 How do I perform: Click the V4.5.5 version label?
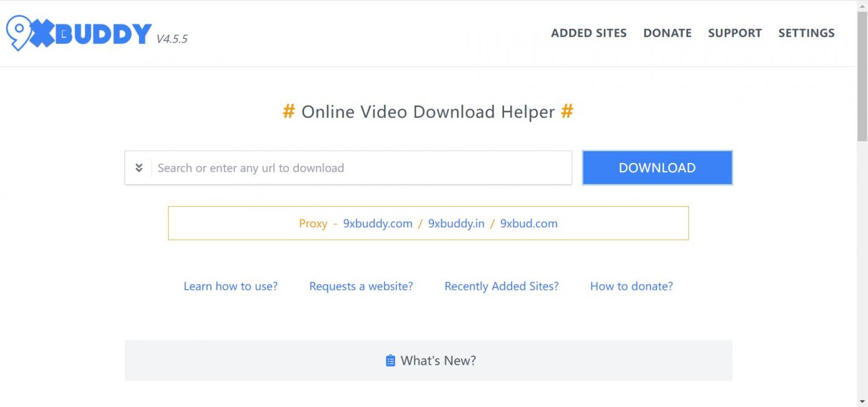click(x=172, y=39)
